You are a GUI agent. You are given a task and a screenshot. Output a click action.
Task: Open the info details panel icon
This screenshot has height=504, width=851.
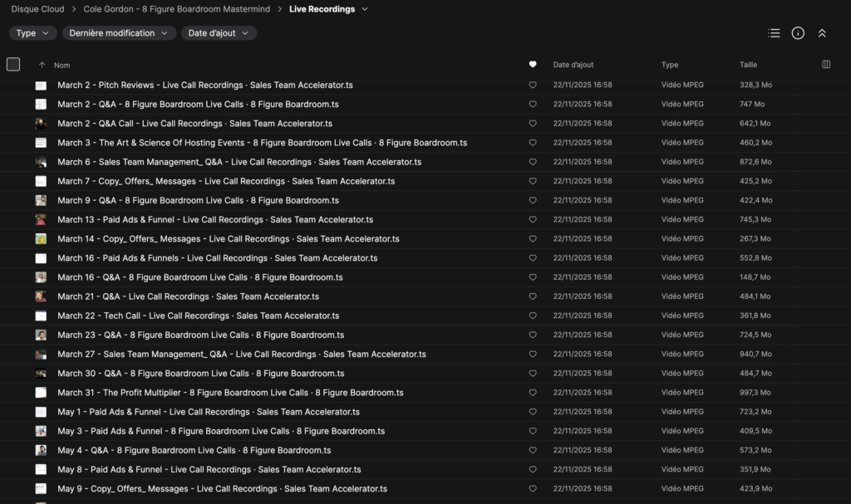pyautogui.click(x=798, y=33)
